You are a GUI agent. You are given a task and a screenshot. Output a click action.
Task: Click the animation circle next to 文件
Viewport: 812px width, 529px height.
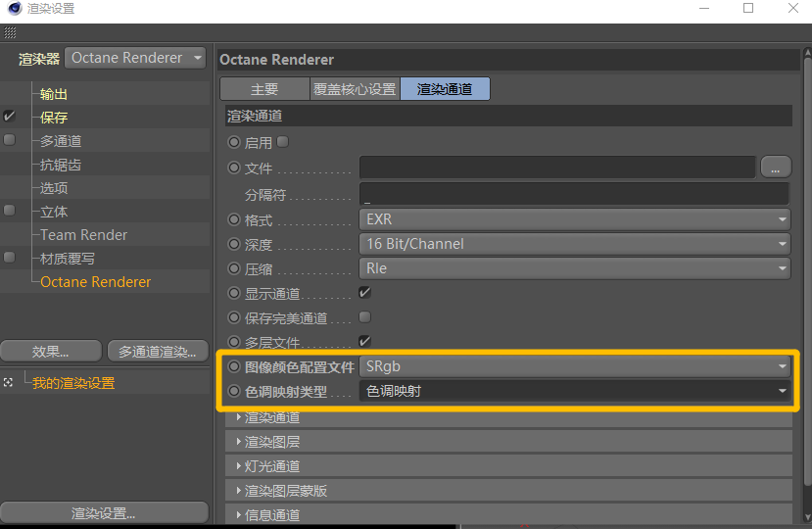coord(234,168)
